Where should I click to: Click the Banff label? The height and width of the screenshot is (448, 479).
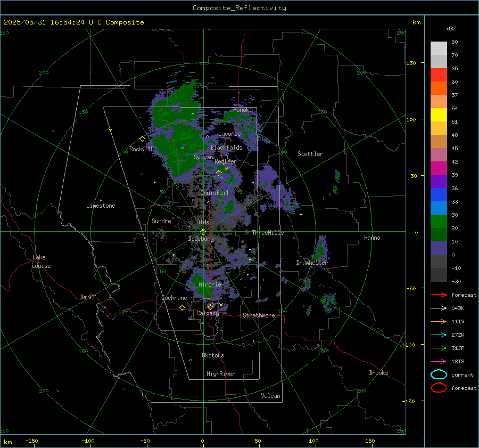(88, 297)
